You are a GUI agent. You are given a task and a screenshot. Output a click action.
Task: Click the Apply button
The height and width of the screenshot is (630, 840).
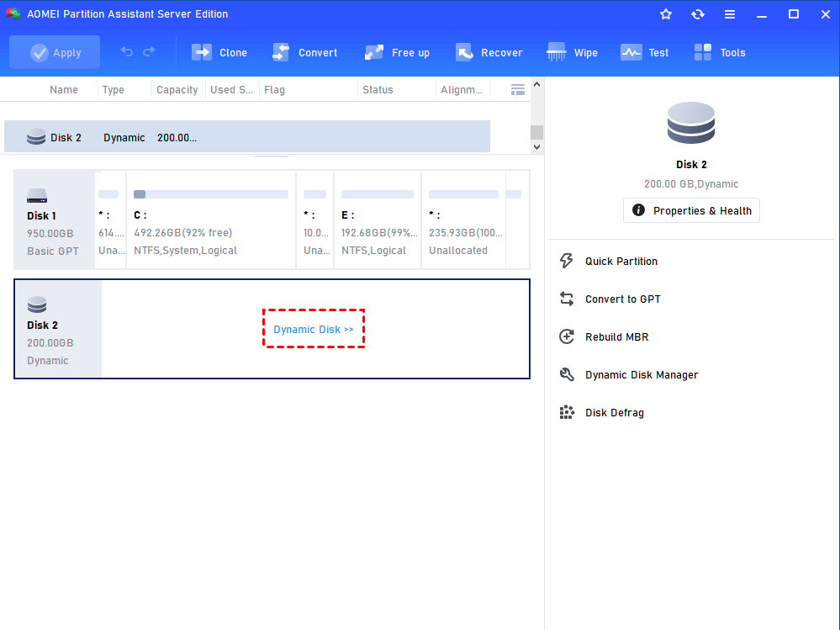click(55, 52)
